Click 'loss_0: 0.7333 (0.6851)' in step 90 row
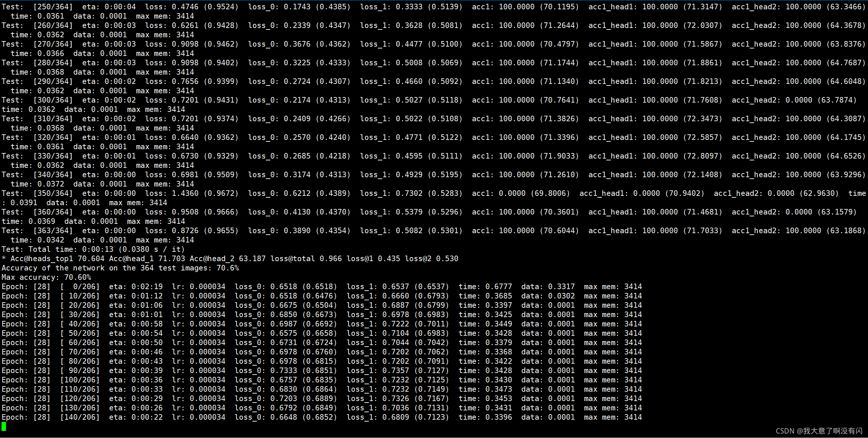 click(286, 370)
